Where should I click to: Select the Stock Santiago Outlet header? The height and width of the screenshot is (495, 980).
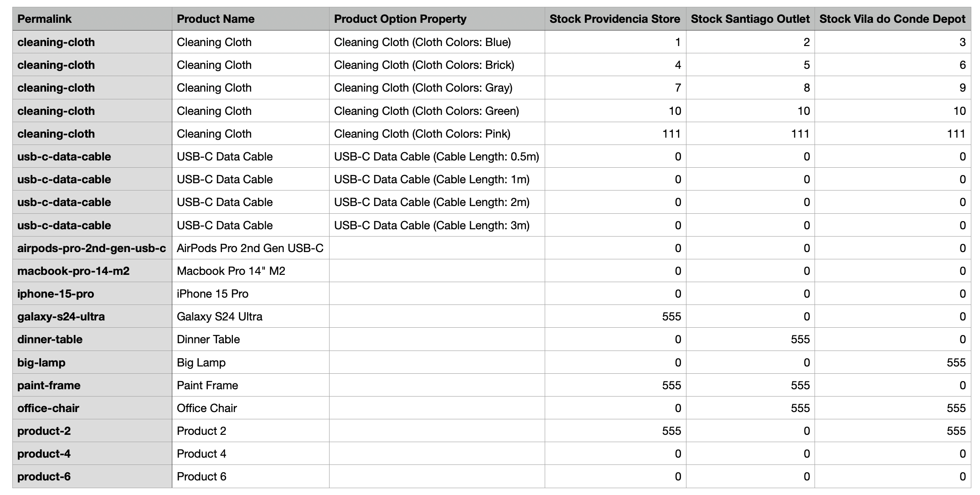coord(750,19)
